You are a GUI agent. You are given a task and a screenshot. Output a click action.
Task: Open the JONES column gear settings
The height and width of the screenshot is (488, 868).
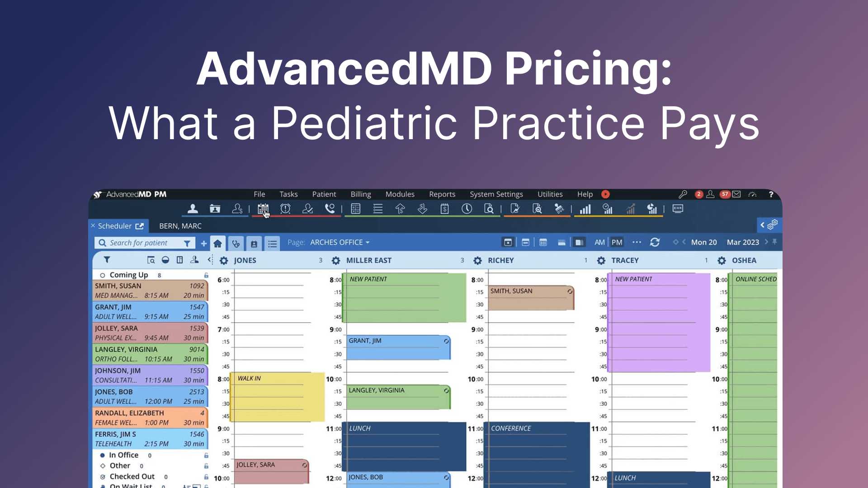click(224, 261)
